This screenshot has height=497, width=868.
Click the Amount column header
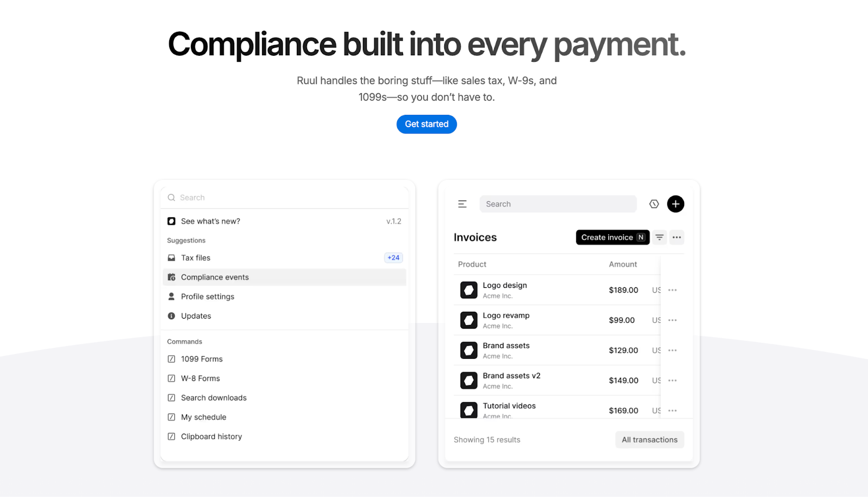[x=623, y=264]
